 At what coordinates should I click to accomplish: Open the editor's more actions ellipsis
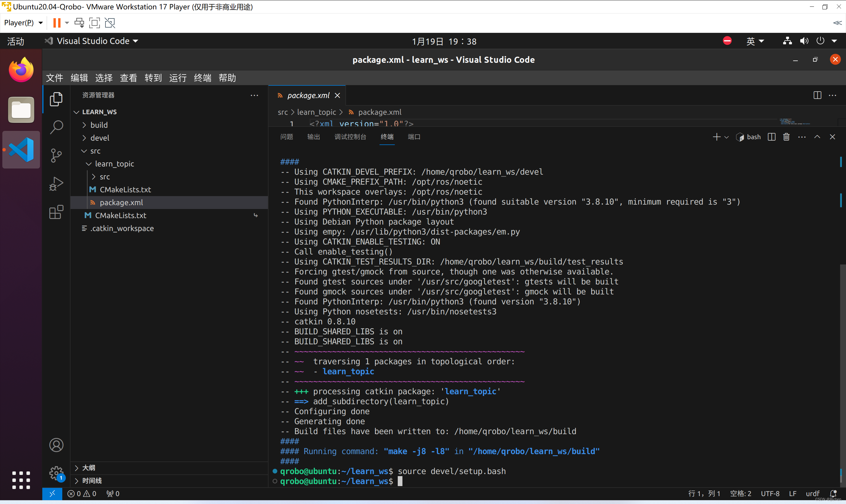(x=832, y=95)
